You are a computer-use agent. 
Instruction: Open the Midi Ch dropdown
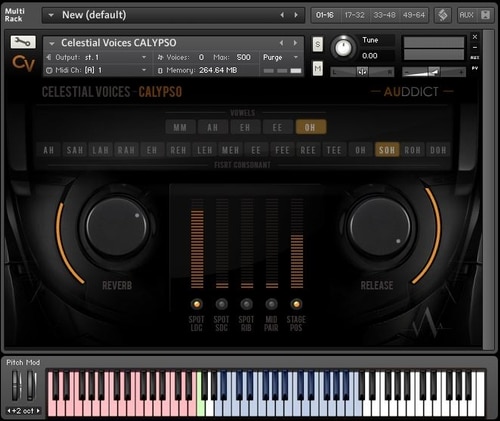(x=144, y=70)
